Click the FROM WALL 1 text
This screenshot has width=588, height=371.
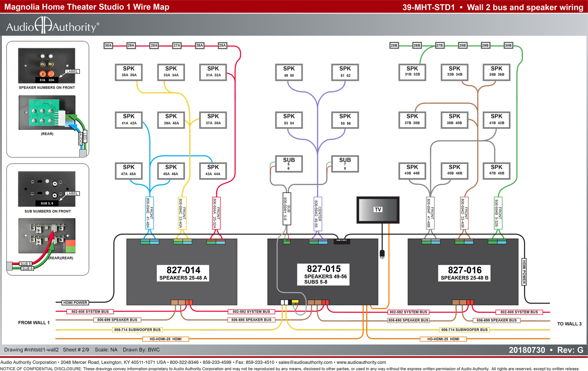coord(34,323)
